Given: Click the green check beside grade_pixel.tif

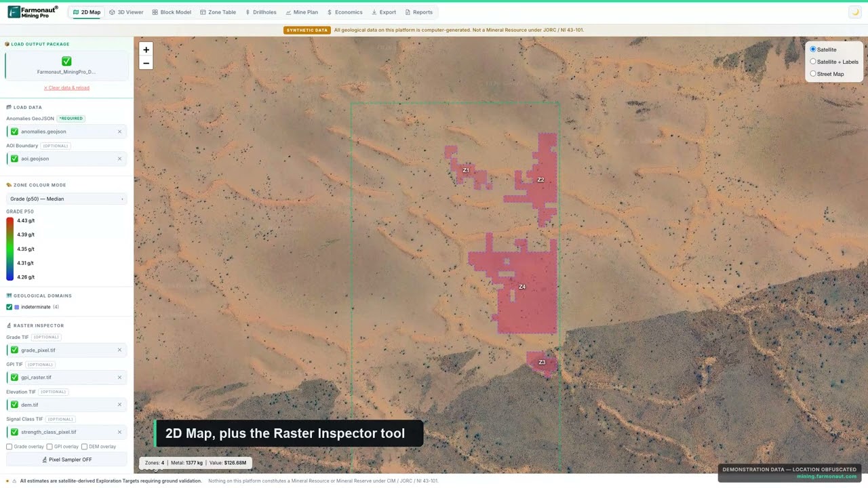Looking at the screenshot, I should pyautogui.click(x=14, y=350).
